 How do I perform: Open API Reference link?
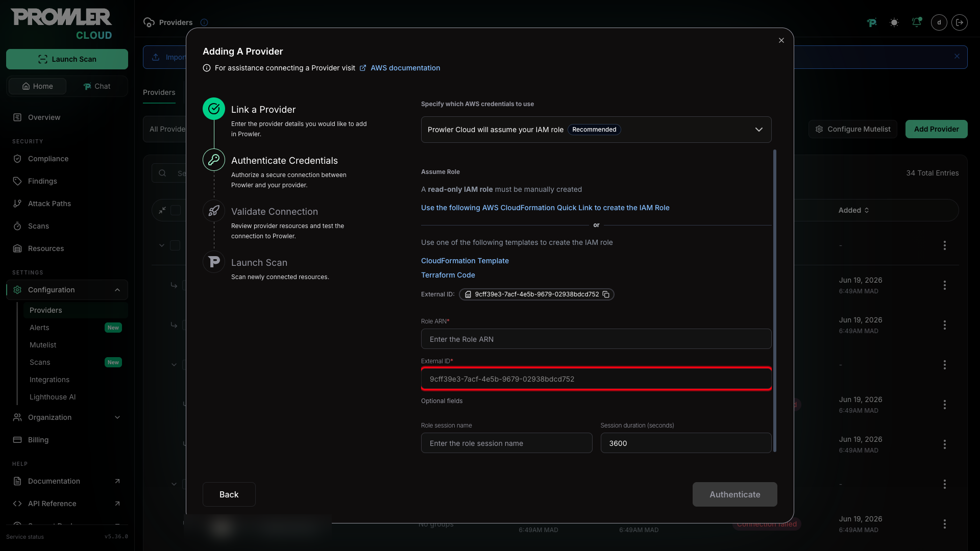67,504
